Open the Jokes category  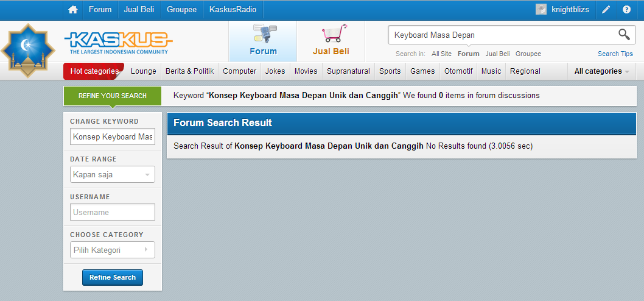click(x=275, y=71)
